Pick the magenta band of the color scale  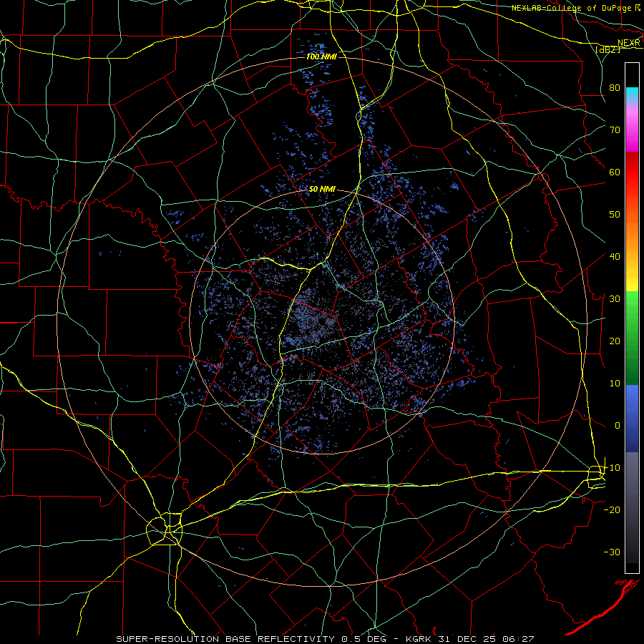point(632,132)
